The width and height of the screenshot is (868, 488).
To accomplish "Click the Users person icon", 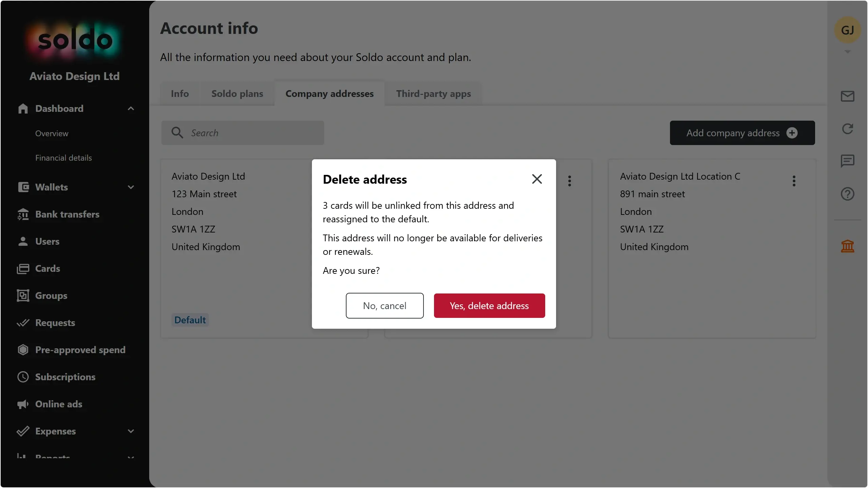I will tap(23, 241).
